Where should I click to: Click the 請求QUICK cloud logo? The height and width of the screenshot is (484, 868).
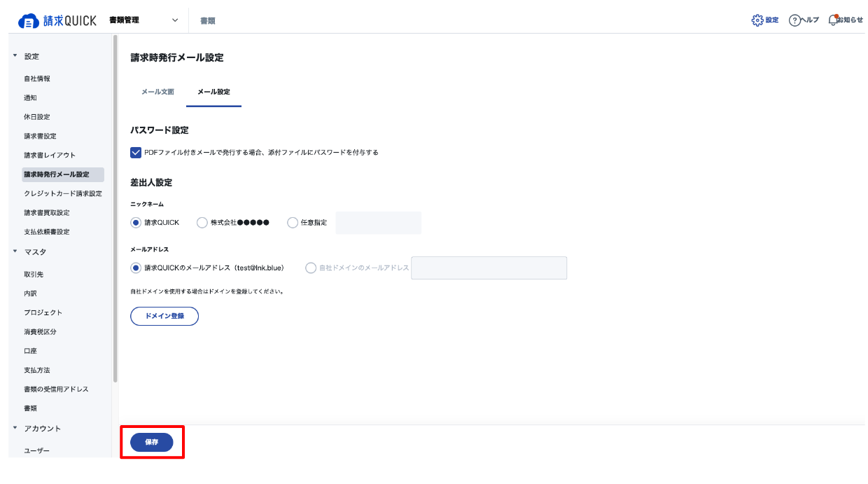(57, 20)
